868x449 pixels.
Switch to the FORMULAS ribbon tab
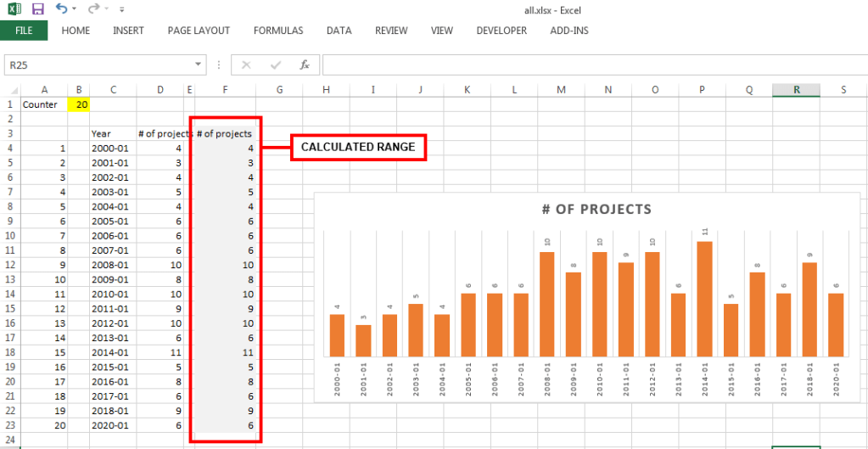point(278,31)
